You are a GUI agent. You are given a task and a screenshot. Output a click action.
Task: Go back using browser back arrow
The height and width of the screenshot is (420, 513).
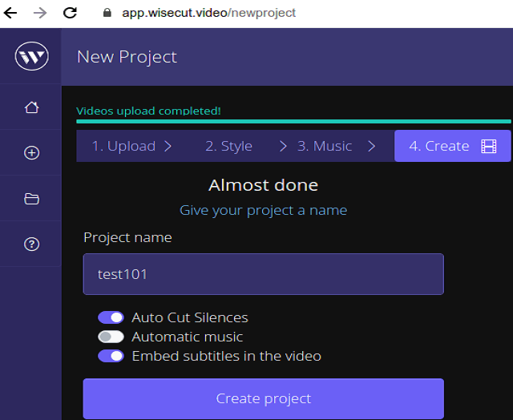(x=11, y=13)
